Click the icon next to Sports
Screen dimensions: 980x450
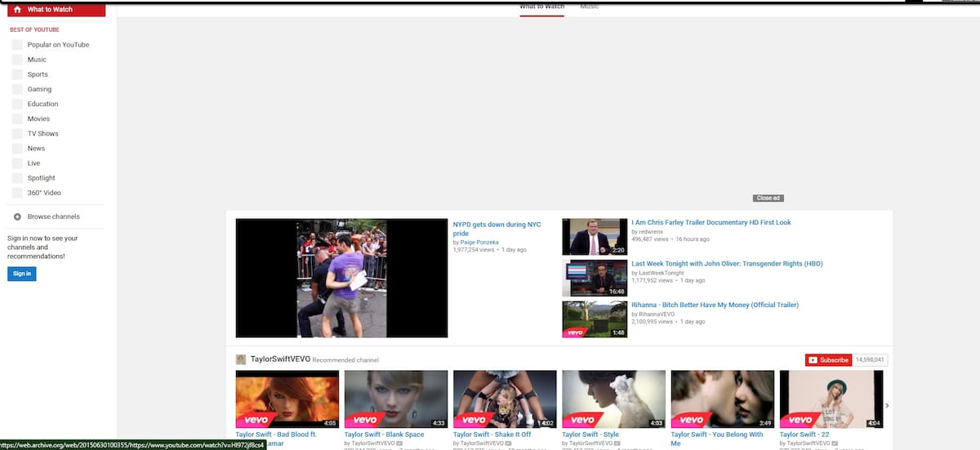[17, 74]
